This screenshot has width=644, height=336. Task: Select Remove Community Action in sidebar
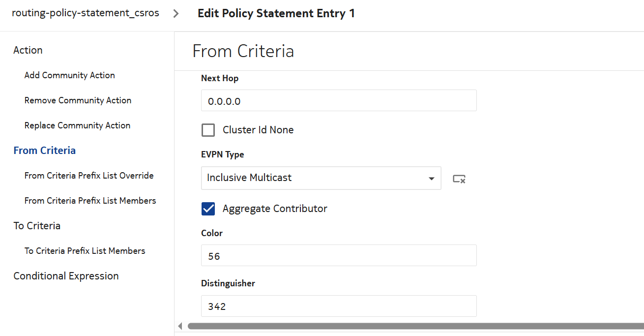[78, 100]
